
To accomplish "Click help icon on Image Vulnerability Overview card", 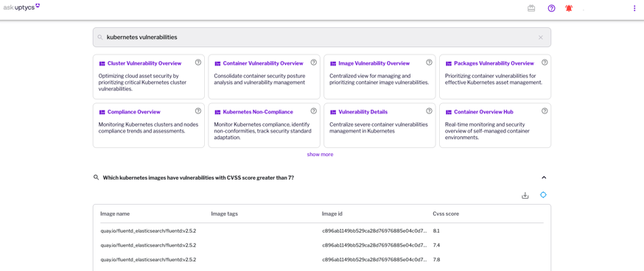I will [x=429, y=63].
